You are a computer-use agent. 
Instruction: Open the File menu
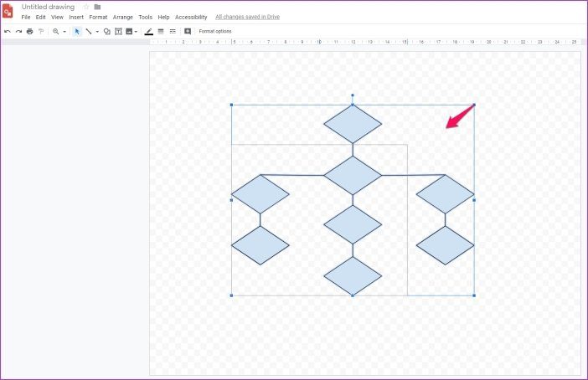click(x=26, y=17)
